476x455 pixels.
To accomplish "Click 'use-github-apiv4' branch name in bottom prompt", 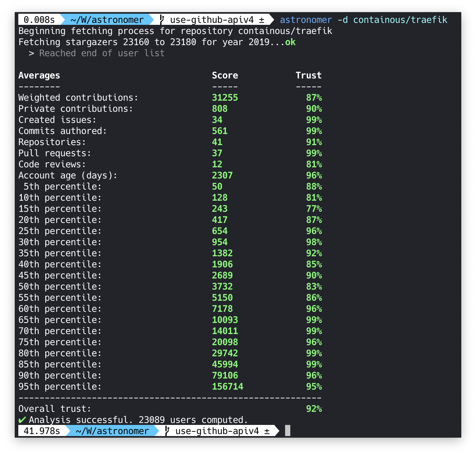I will (217, 431).
